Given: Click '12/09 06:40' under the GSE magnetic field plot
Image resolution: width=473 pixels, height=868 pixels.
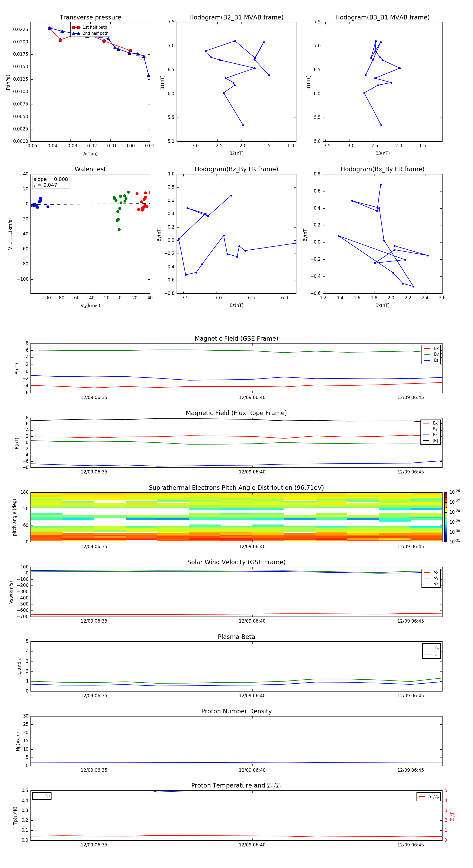Looking at the screenshot, I should click(x=252, y=398).
